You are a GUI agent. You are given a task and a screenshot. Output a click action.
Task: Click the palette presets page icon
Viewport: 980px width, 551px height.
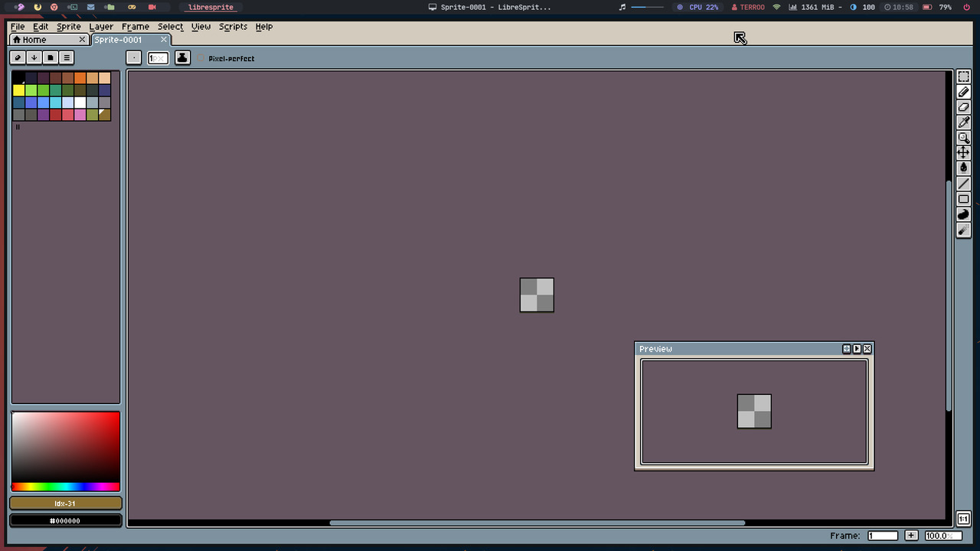(50, 57)
